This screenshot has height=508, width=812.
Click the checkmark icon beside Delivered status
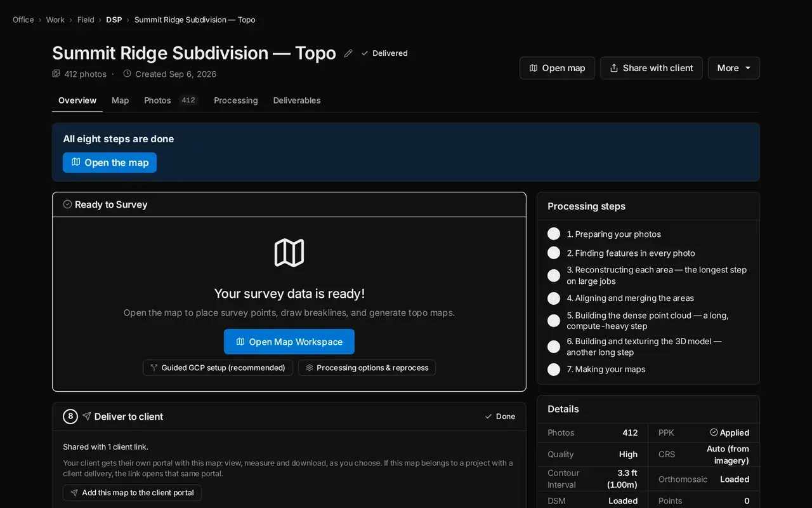(x=365, y=53)
